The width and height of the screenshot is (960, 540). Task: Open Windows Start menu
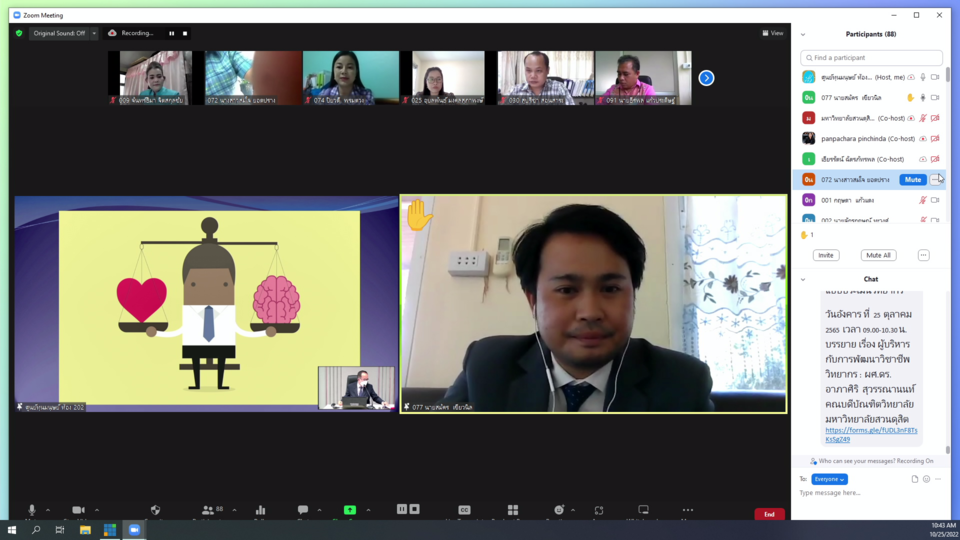click(11, 530)
